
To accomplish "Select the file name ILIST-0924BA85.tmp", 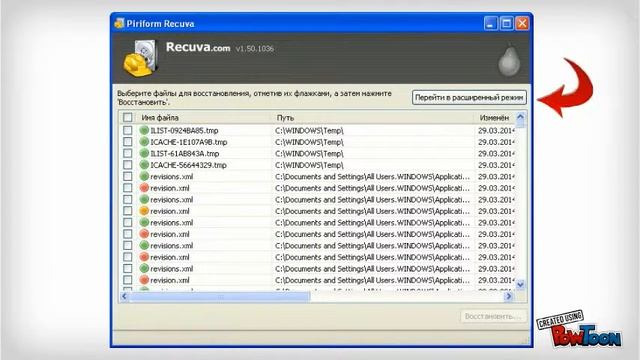I will point(184,131).
